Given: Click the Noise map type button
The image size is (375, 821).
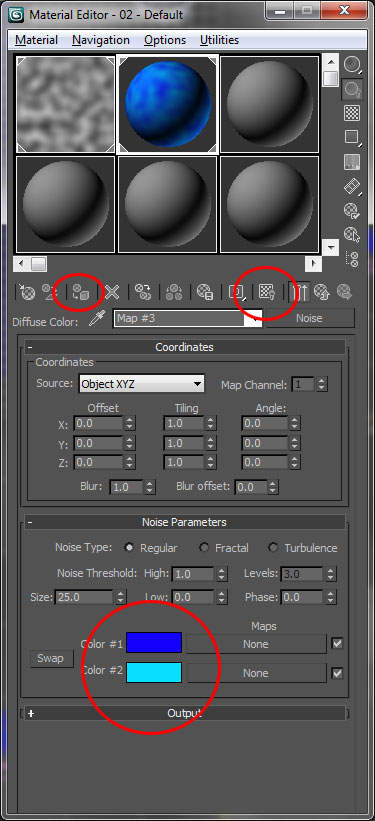Looking at the screenshot, I should [309, 318].
